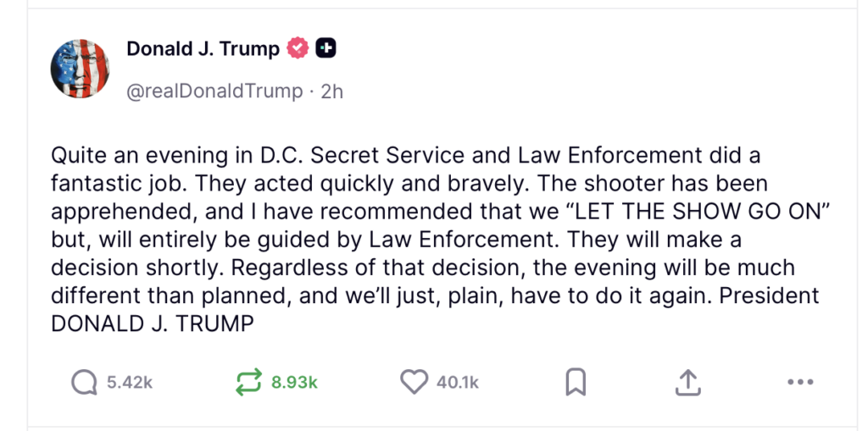Click the black plus badge beside name

click(x=325, y=49)
